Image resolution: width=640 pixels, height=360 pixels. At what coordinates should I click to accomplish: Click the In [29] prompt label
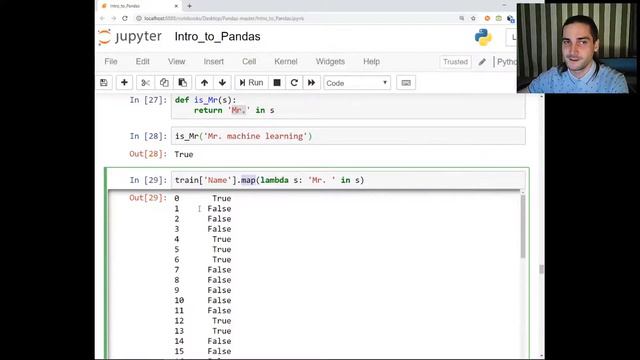[148, 180]
